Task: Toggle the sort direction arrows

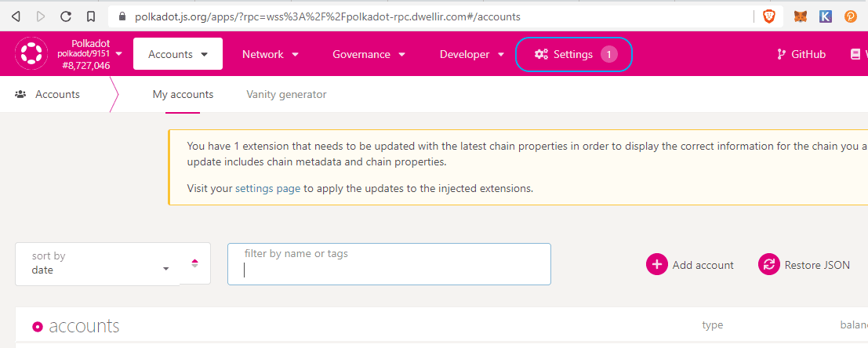Action: pyautogui.click(x=195, y=263)
